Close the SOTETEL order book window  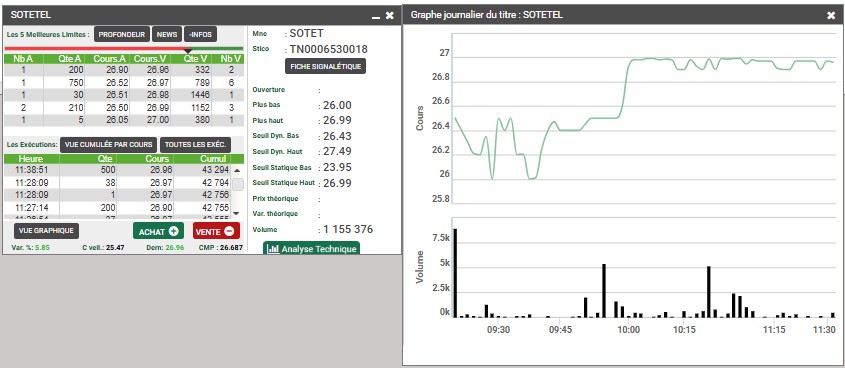point(390,16)
